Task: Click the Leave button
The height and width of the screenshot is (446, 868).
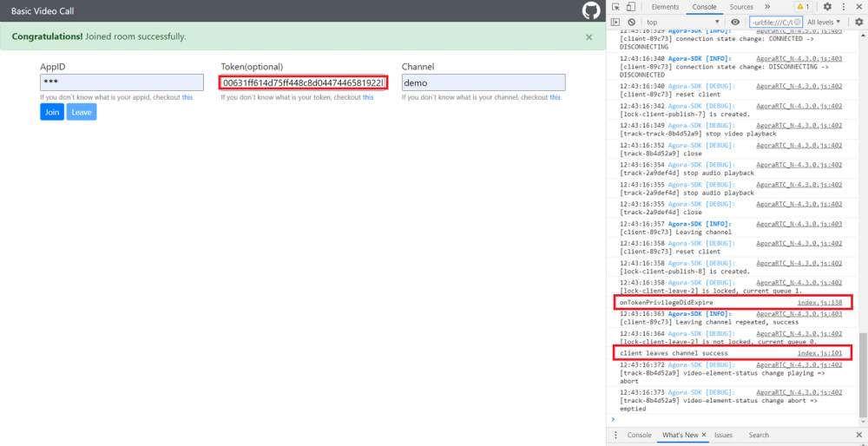Action: [x=82, y=112]
